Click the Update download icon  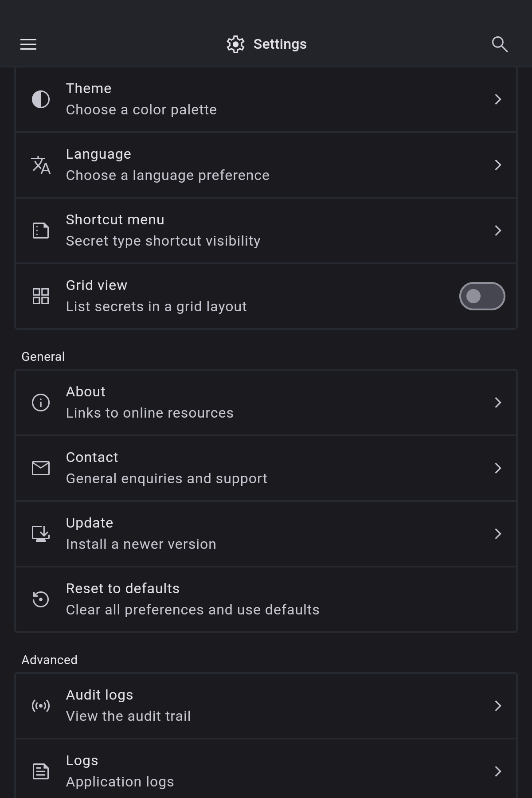[x=41, y=534]
